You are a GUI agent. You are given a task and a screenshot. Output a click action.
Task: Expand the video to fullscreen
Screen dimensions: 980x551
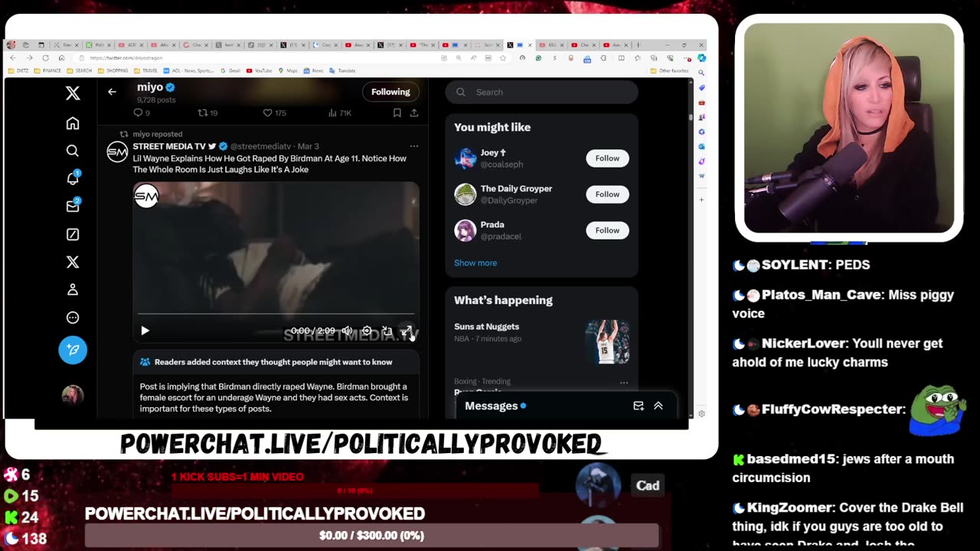tap(407, 331)
